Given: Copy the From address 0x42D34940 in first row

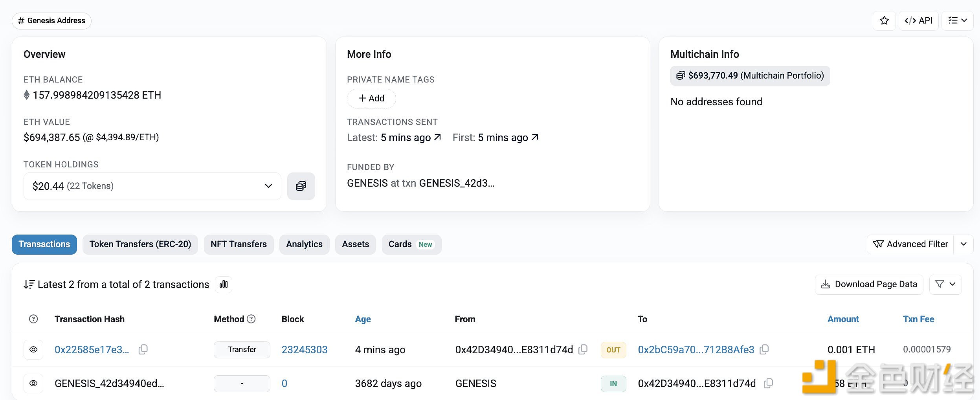Looking at the screenshot, I should [583, 349].
